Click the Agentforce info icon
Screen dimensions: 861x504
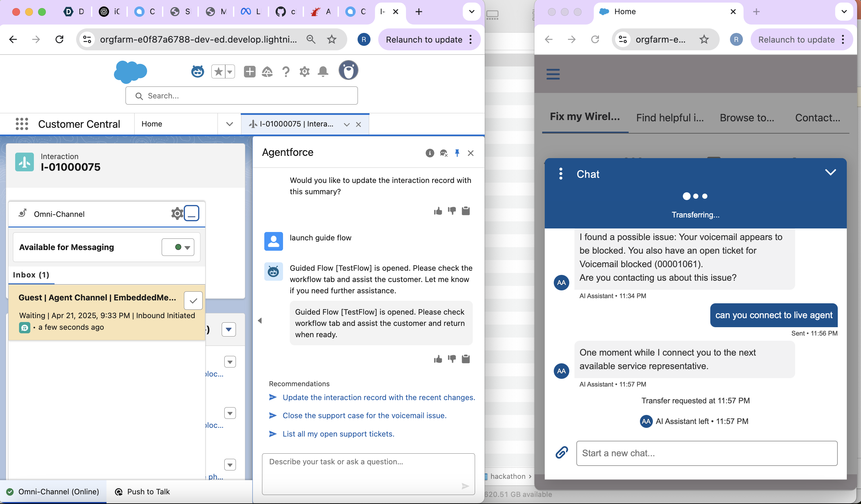tap(430, 153)
